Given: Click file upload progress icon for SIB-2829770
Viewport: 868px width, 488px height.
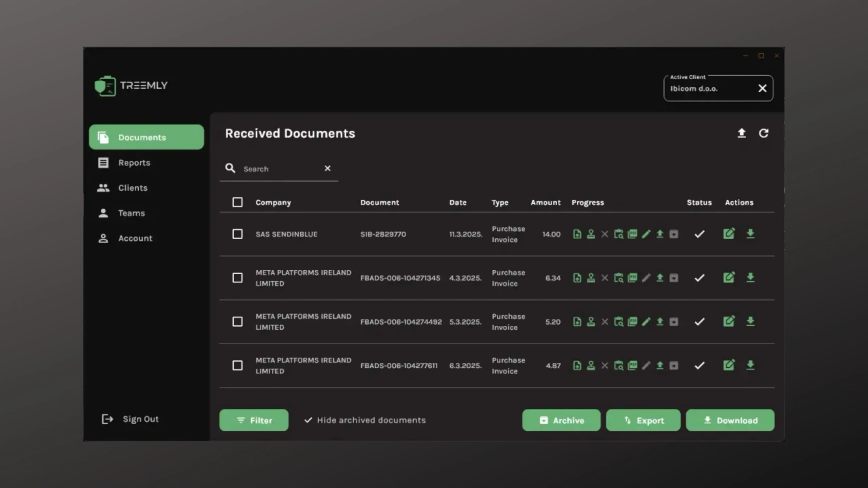Looking at the screenshot, I should point(577,234).
